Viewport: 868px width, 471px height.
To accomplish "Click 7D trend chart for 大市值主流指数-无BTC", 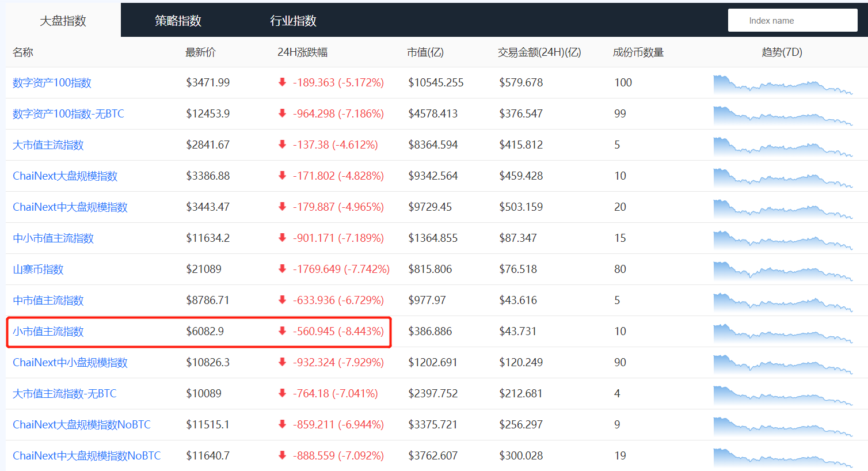I will pos(783,395).
